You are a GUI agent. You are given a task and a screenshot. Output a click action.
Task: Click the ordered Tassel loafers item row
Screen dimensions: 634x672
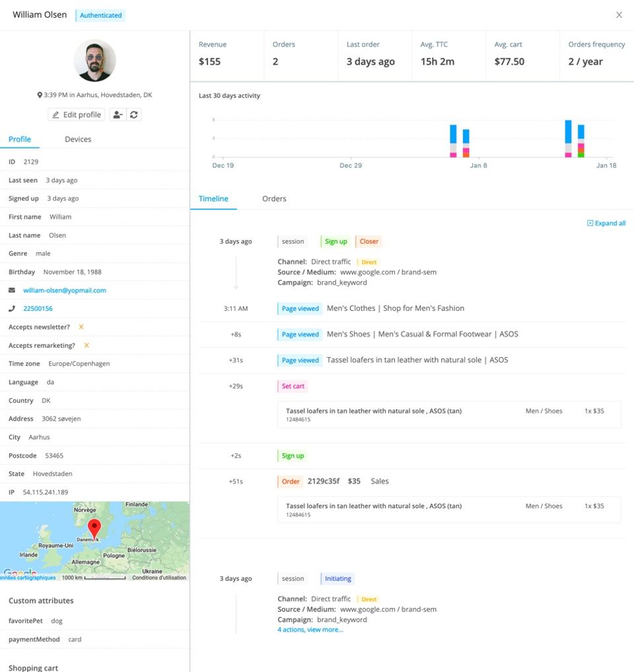449,510
